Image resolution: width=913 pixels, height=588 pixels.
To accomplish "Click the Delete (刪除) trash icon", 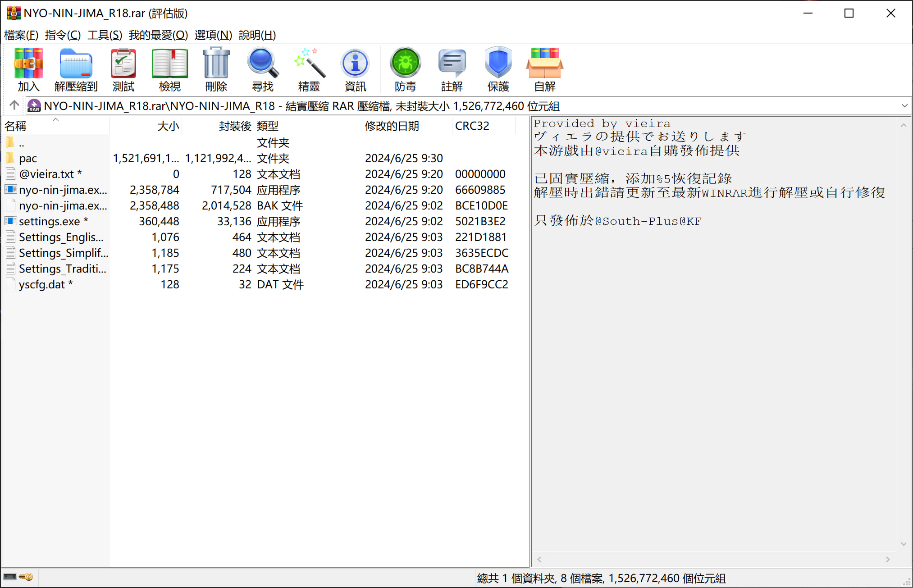I will pyautogui.click(x=216, y=69).
